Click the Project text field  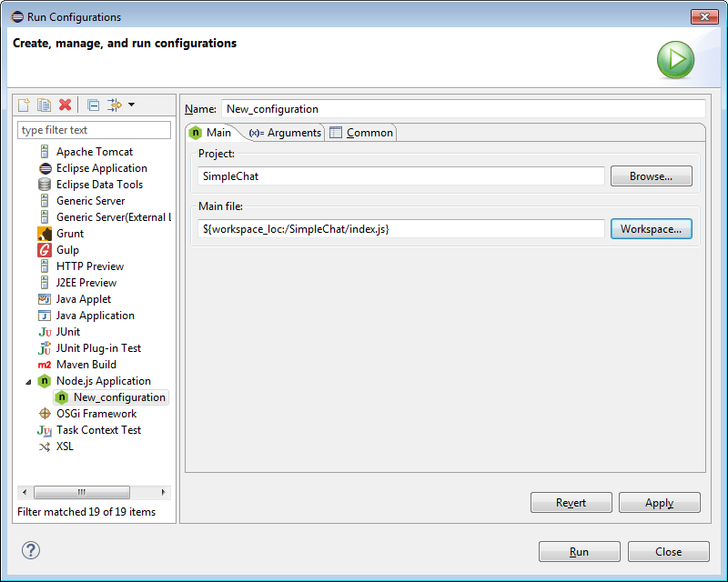401,176
